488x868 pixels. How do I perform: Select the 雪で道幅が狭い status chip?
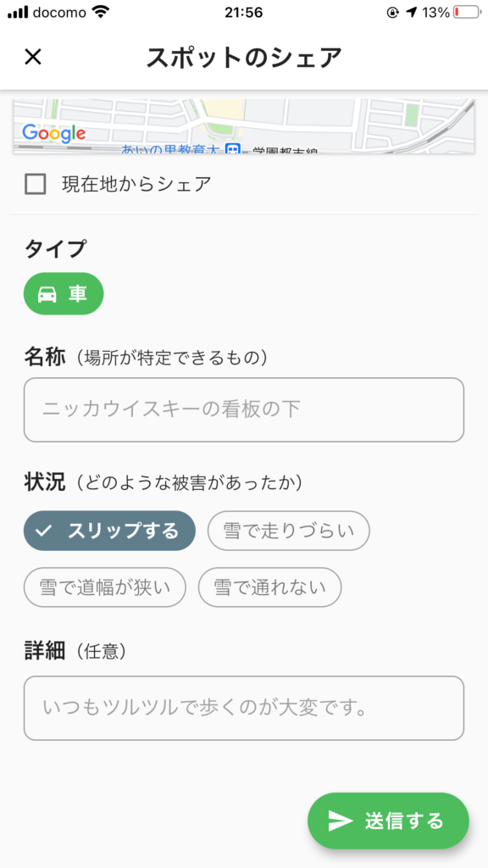(x=104, y=587)
